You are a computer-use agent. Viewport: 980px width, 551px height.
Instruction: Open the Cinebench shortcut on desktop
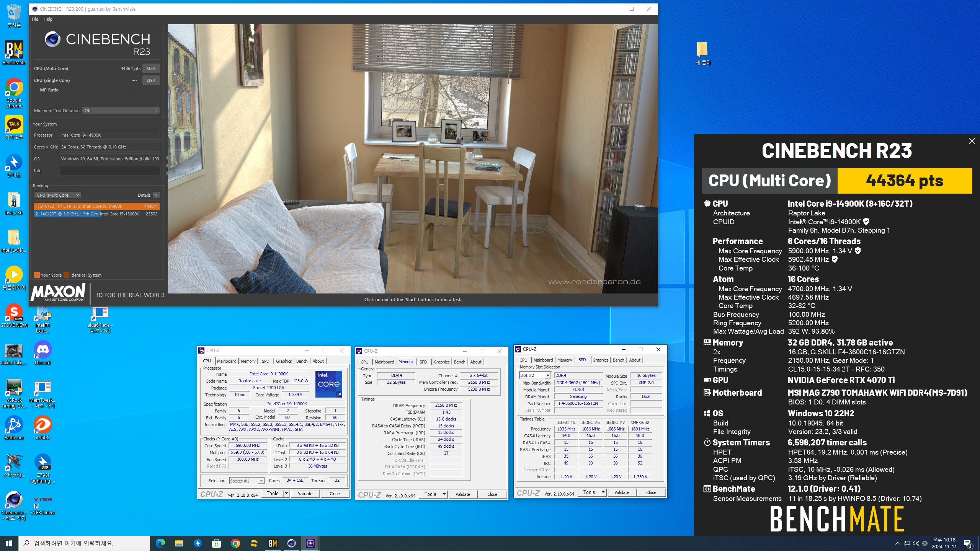[x=14, y=506]
